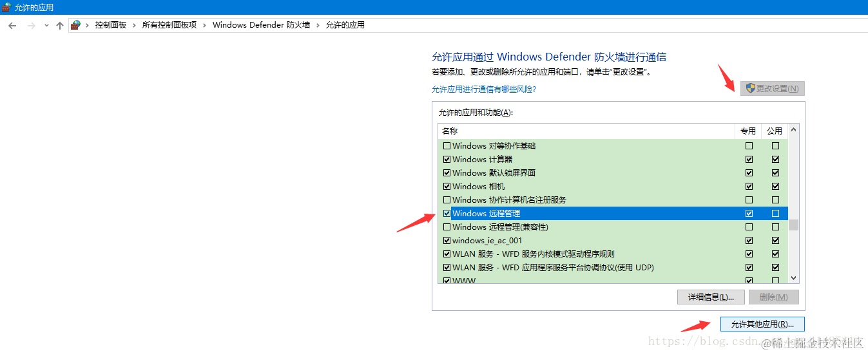Screen dimensions: 868x354
Task: Go up one level with up arrow
Action: [x=60, y=25]
